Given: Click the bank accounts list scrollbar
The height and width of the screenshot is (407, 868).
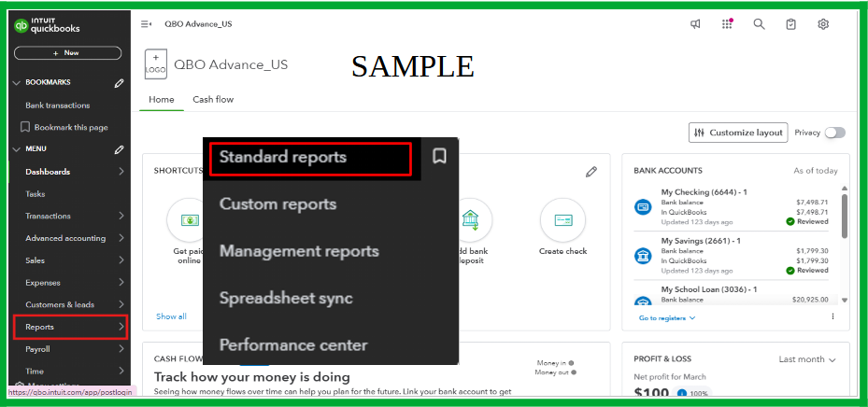Looking at the screenshot, I should [x=845, y=217].
